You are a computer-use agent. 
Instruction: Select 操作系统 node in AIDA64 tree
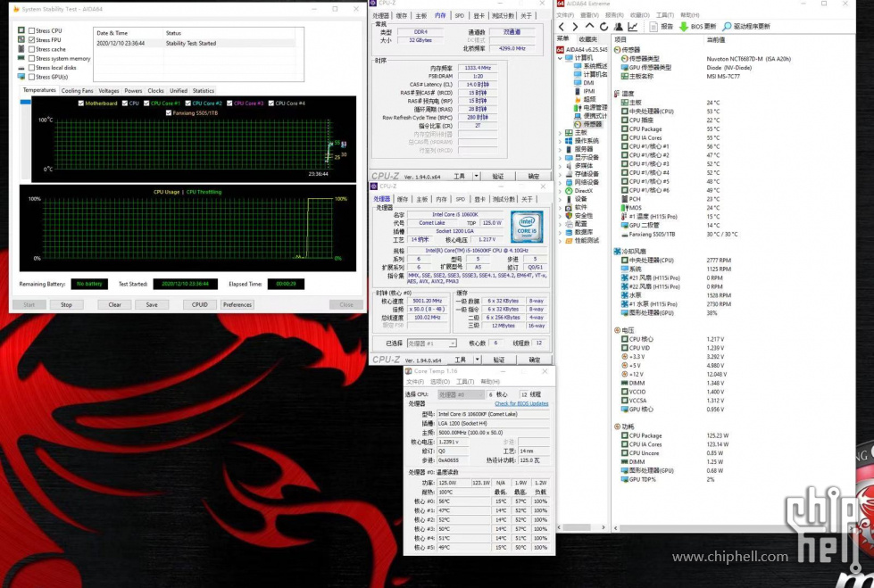click(582, 141)
